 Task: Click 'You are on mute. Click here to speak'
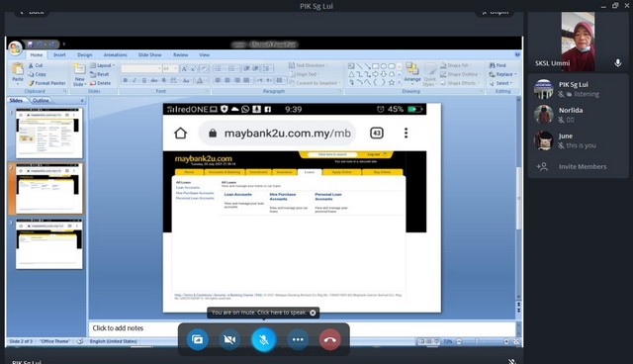[259, 313]
